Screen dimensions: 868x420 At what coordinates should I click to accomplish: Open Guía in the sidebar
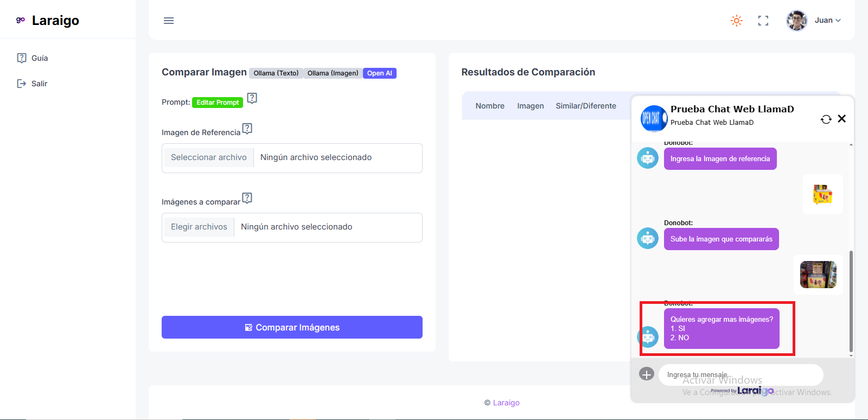pyautogui.click(x=39, y=58)
